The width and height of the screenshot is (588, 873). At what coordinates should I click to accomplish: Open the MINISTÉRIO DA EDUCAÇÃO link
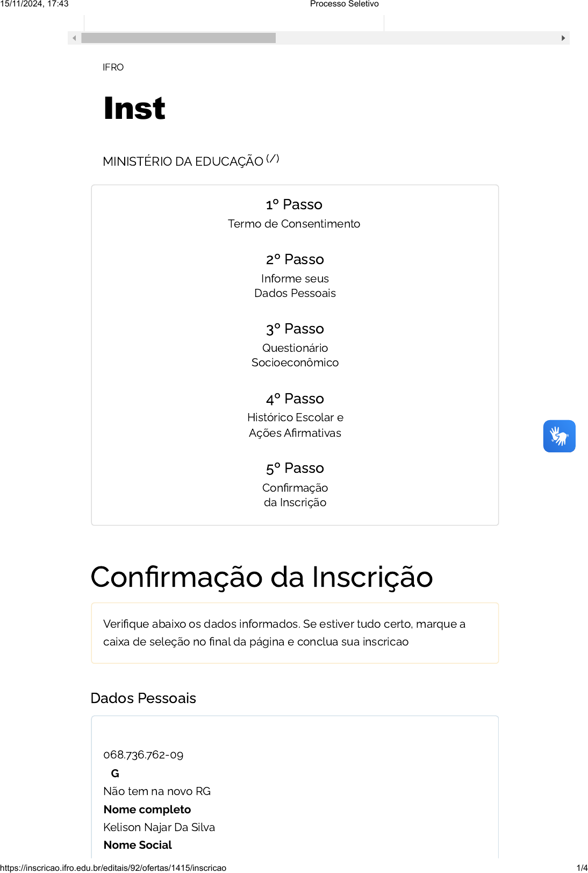pos(183,161)
